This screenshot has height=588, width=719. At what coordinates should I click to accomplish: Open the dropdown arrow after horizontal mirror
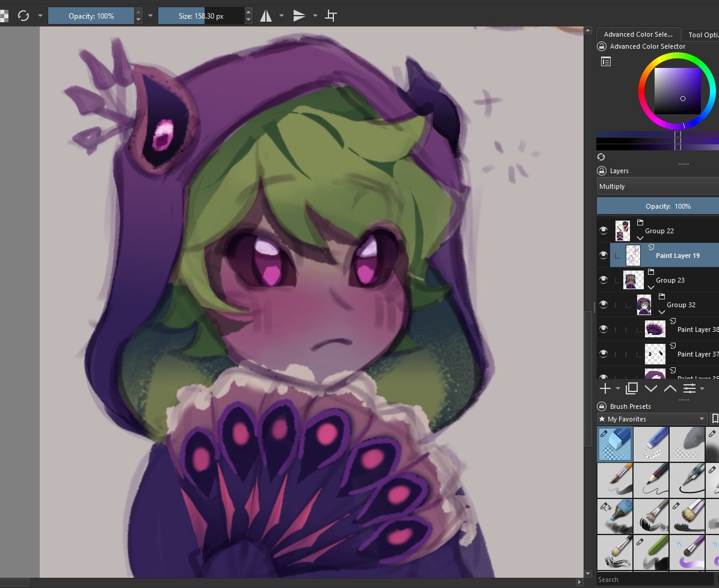282,16
